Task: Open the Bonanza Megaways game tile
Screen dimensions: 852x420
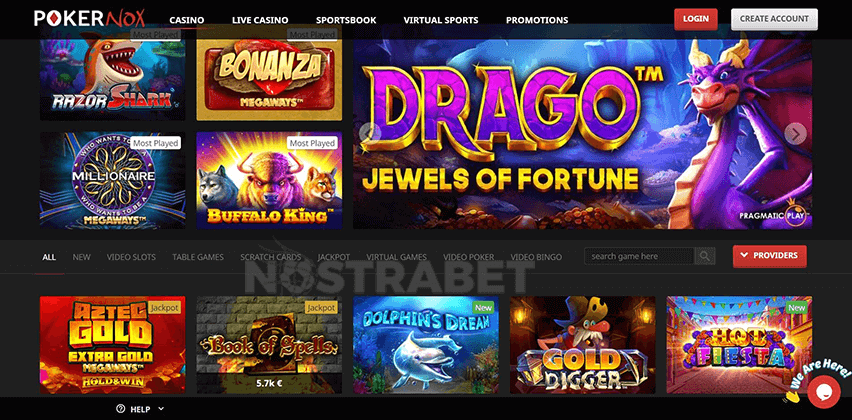Action: click(269, 74)
